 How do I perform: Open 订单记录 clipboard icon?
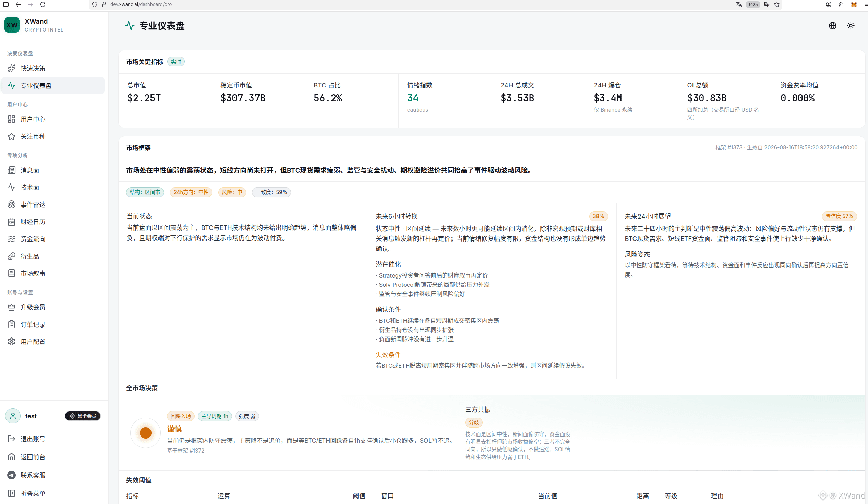tap(11, 324)
